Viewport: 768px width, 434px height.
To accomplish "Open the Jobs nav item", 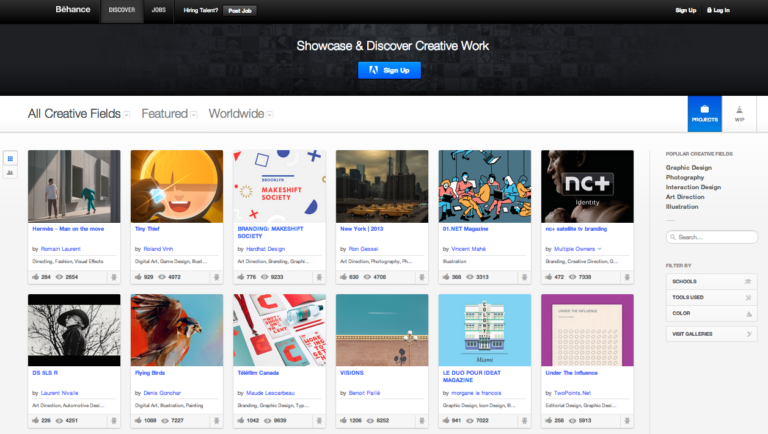I will pos(159,10).
